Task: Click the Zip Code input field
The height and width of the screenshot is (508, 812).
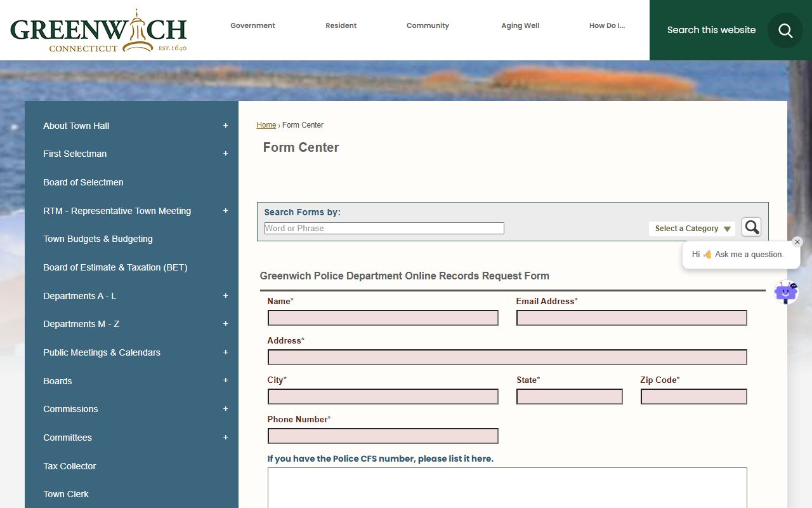Action: (694, 397)
